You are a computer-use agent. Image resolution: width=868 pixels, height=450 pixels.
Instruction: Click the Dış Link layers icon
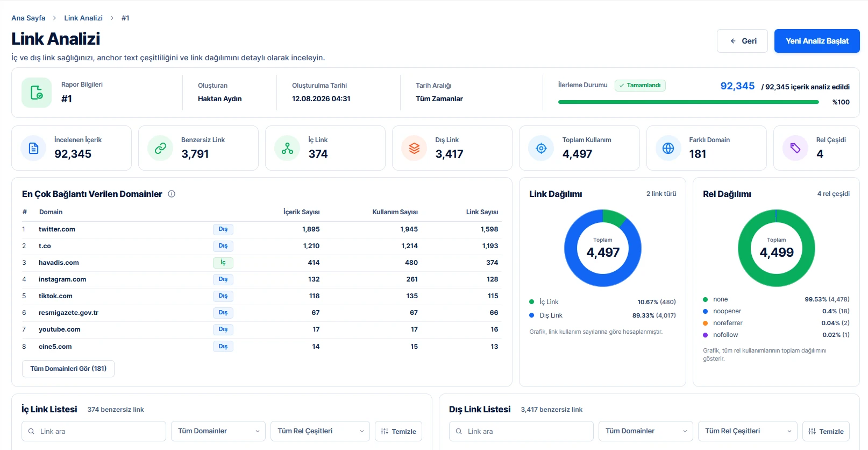[414, 148]
